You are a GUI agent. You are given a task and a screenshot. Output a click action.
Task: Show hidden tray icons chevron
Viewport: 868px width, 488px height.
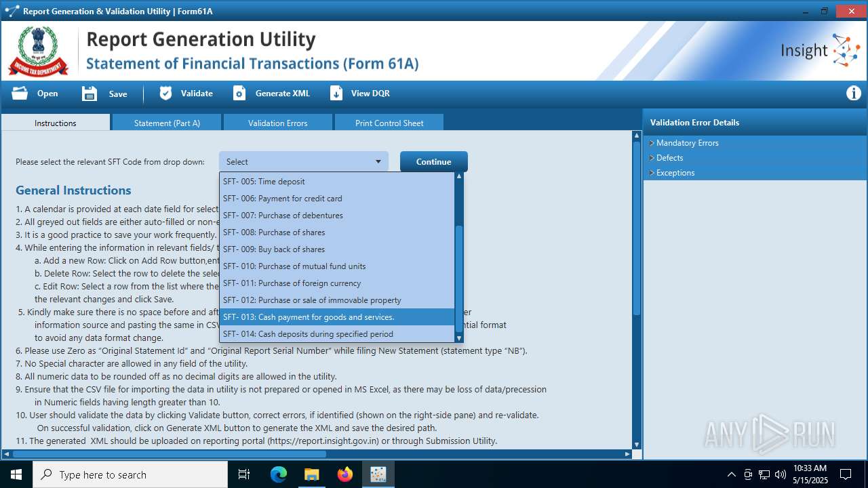(731, 474)
